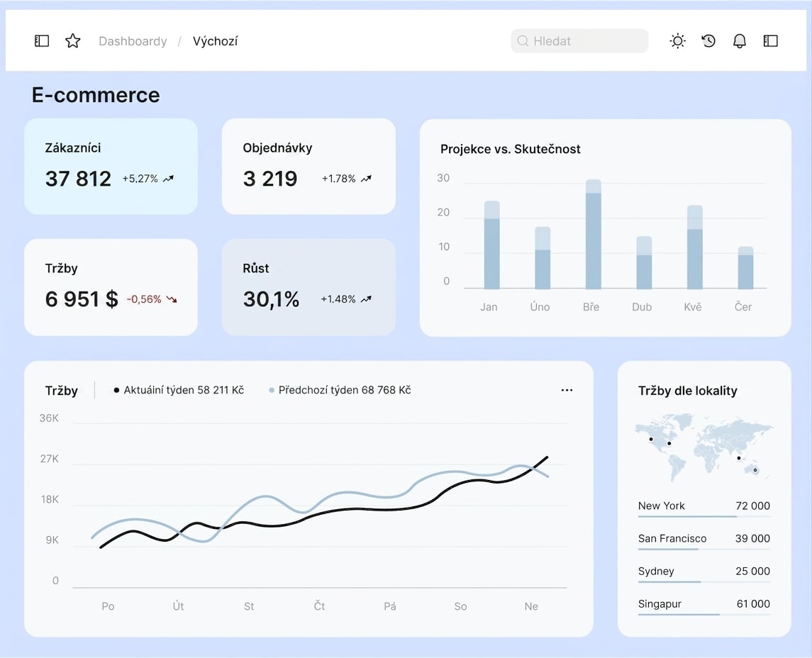
Task: Click the +5.27% change text
Action: pyautogui.click(x=140, y=179)
